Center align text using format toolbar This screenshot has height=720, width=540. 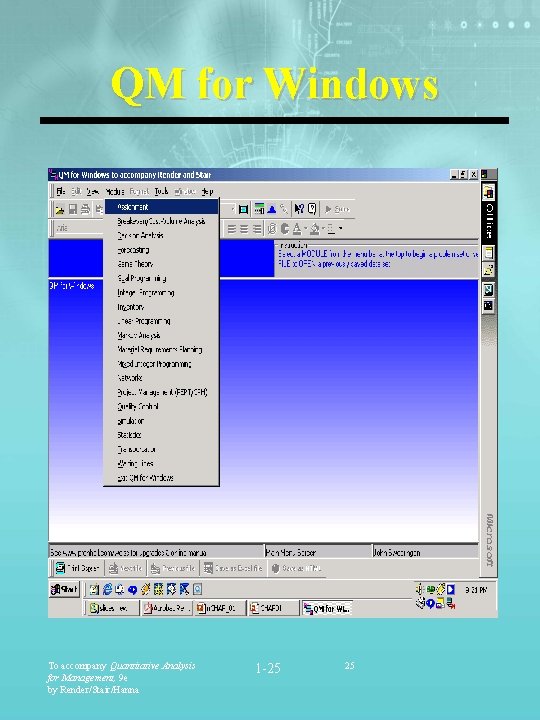(x=244, y=228)
